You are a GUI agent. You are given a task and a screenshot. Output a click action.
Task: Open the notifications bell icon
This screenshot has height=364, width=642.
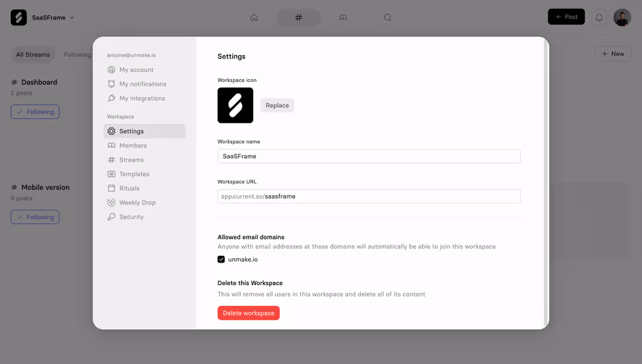[599, 17]
